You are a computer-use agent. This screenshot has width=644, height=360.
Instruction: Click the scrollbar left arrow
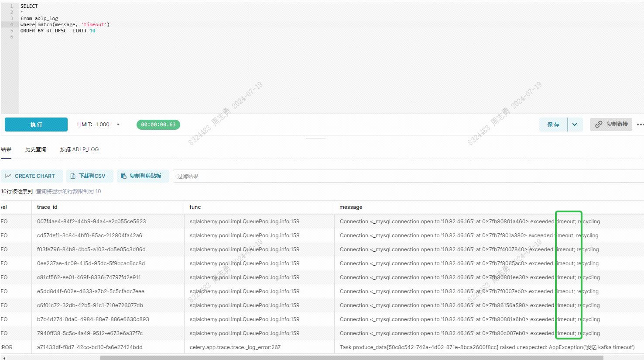click(3, 358)
